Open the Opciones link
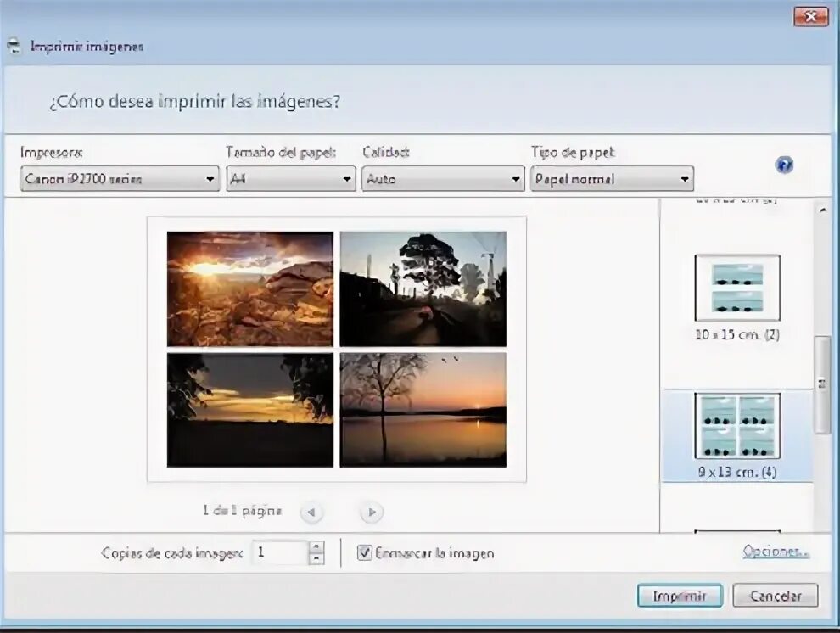840x633 pixels. pos(776,551)
